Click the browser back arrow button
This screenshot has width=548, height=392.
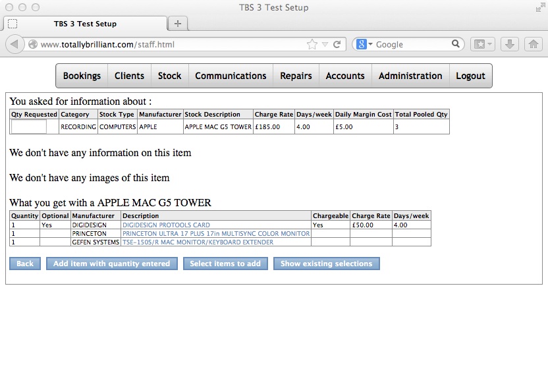pyautogui.click(x=15, y=44)
